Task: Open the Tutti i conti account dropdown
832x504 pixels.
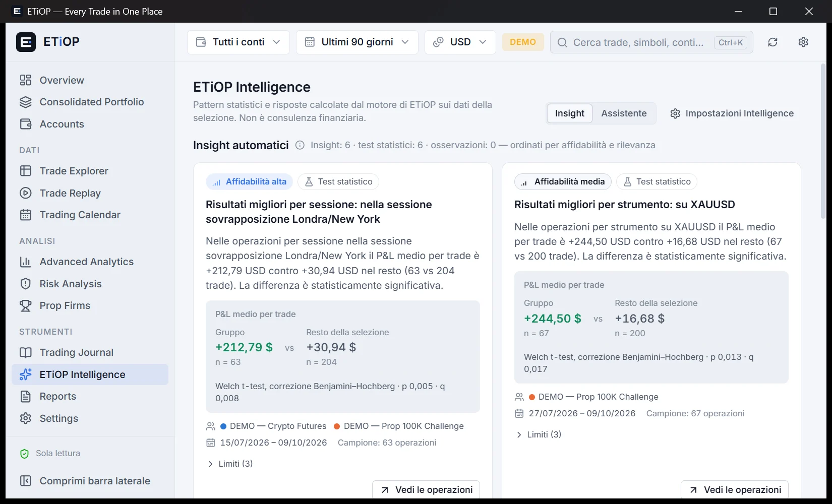Action: pyautogui.click(x=238, y=42)
